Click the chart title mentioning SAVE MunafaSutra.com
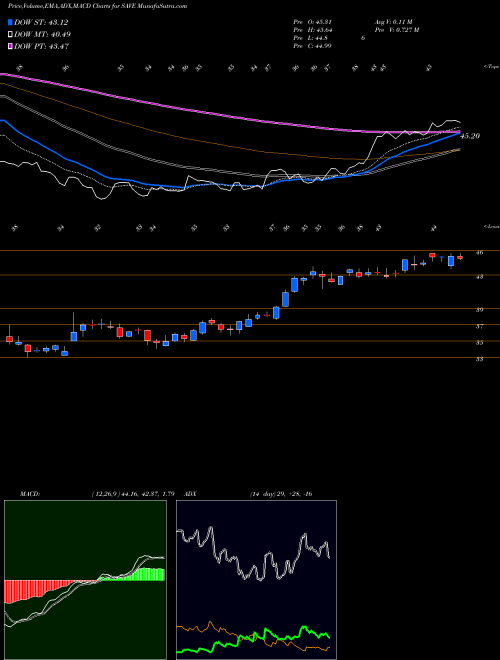 (97, 6)
